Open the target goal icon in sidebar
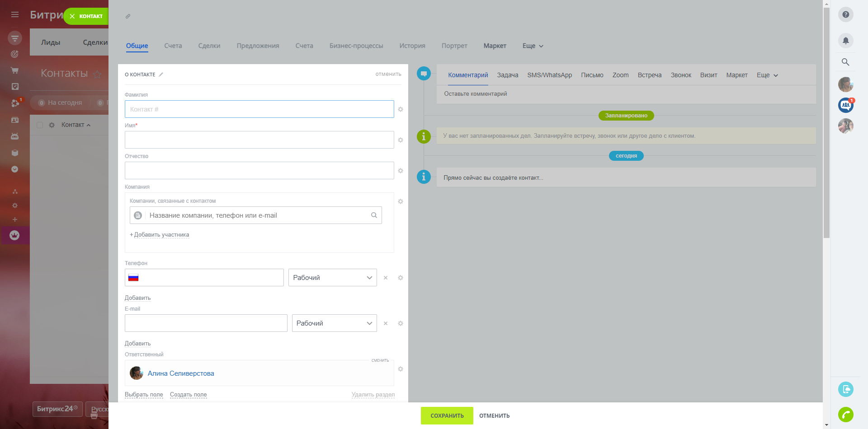This screenshot has width=868, height=429. click(15, 54)
